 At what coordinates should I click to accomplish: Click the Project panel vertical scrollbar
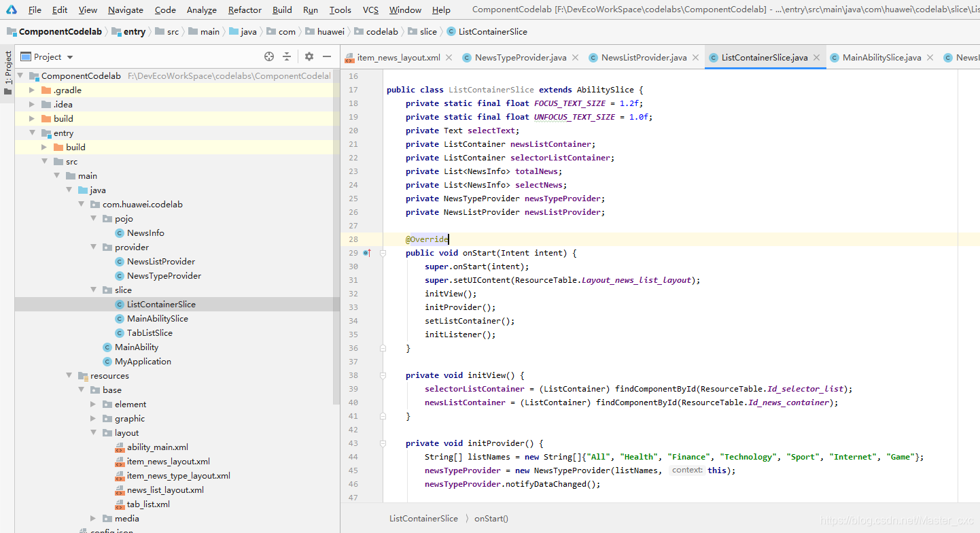coord(336,238)
